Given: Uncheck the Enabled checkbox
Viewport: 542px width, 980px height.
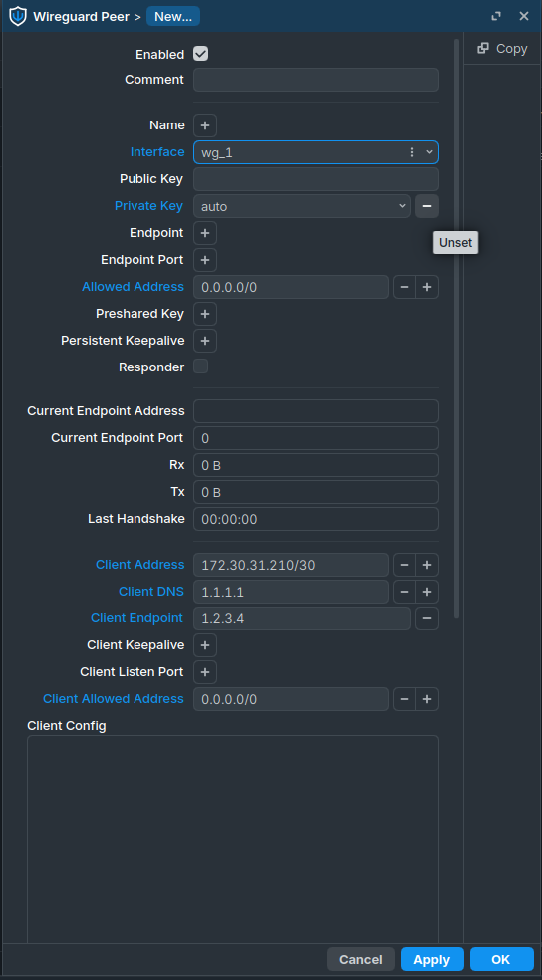Looking at the screenshot, I should [x=200, y=54].
